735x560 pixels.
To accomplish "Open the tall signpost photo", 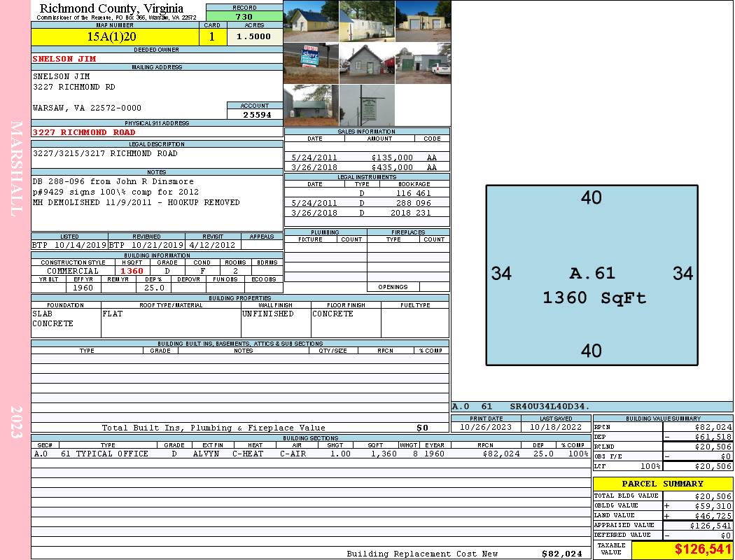I will (367, 105).
